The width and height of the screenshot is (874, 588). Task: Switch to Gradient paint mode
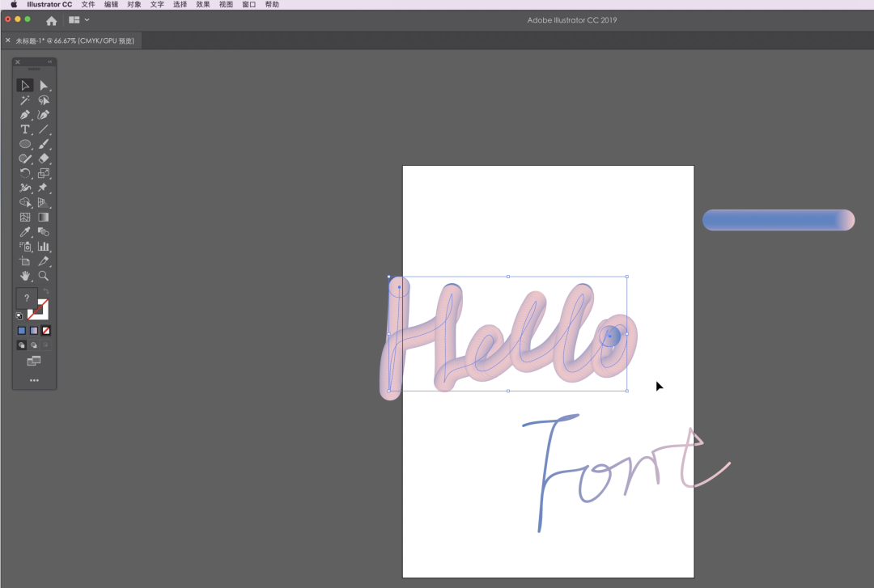click(34, 331)
